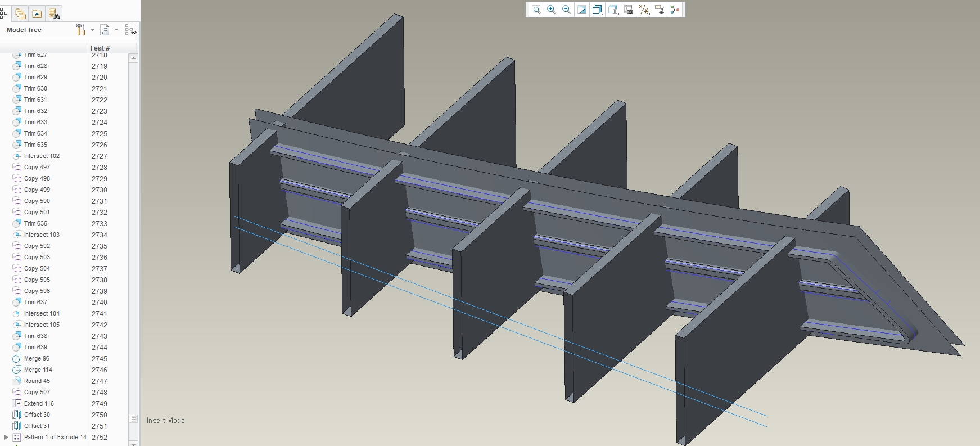The width and height of the screenshot is (980, 446).
Task: Open the dropdown arrow beside Show list icon
Action: [x=116, y=30]
